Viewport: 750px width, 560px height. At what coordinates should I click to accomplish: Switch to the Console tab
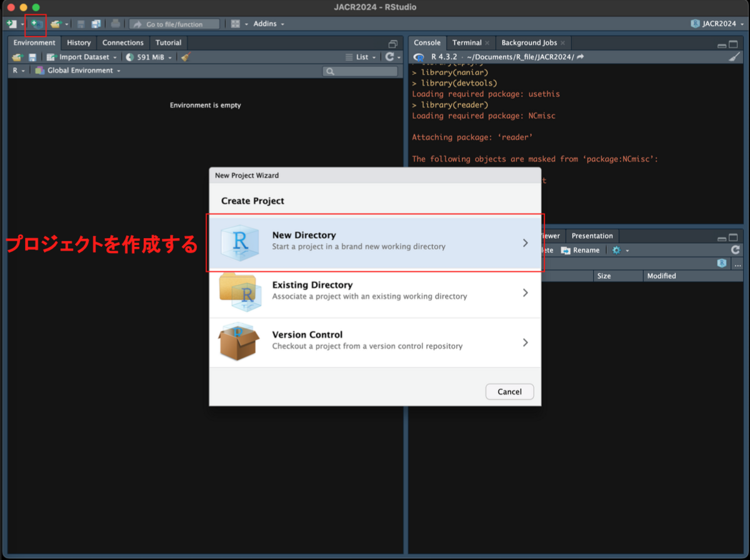tap(427, 42)
